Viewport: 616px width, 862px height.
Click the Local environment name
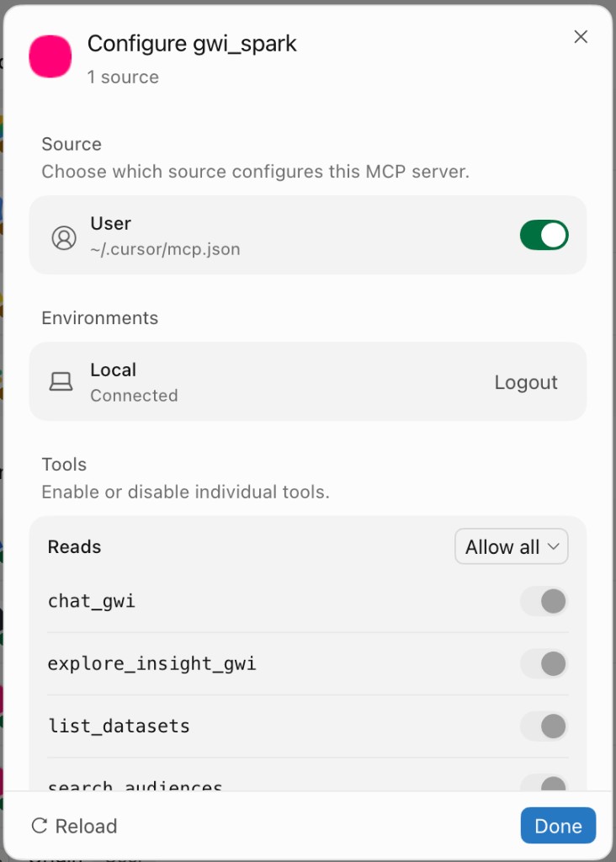(x=114, y=370)
